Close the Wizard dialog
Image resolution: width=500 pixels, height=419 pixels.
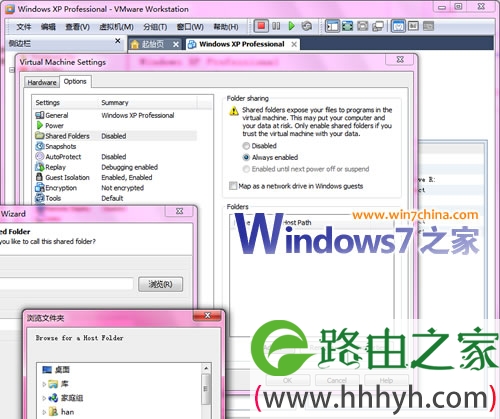click(179, 211)
